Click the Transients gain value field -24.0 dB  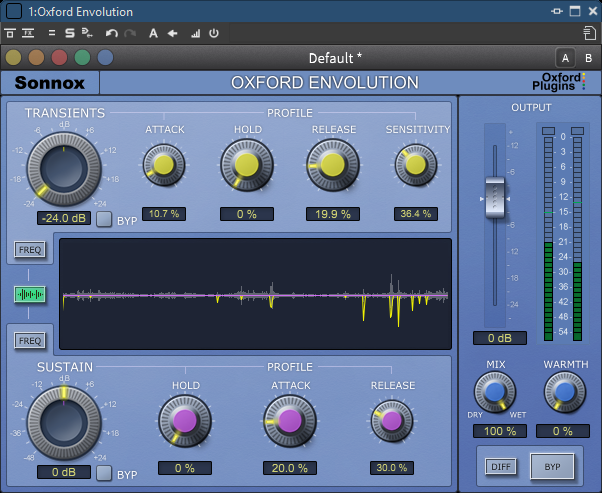[63, 218]
